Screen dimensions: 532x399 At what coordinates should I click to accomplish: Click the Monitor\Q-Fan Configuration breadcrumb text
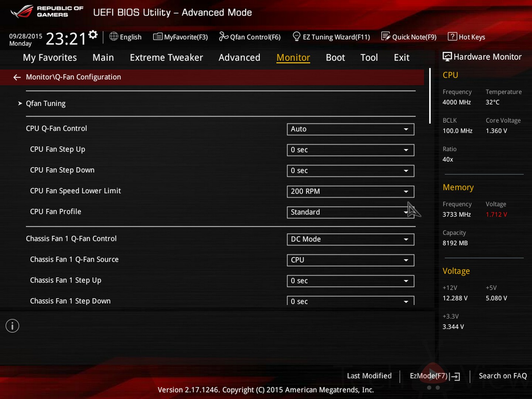click(x=74, y=77)
